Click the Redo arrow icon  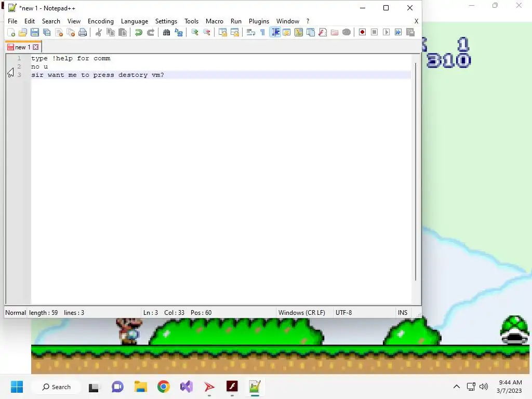151,33
